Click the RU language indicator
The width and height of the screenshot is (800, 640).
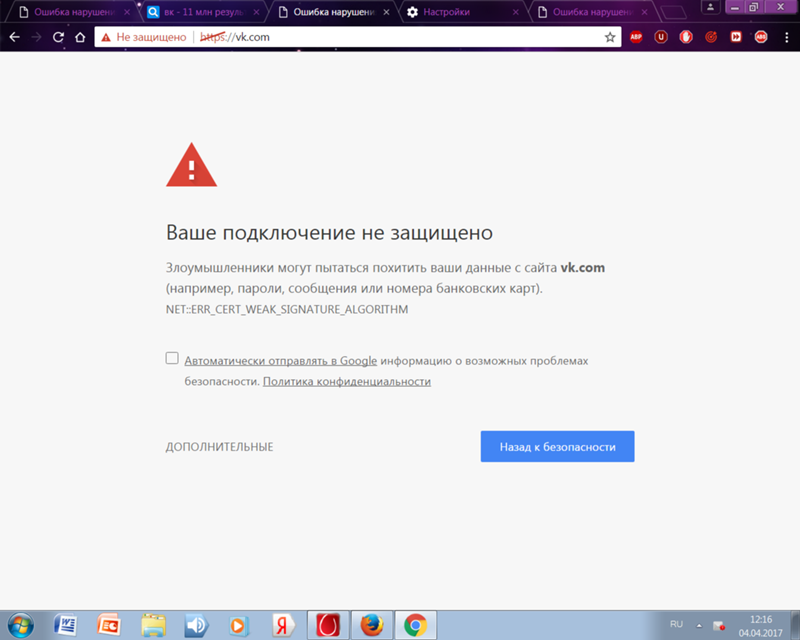[677, 624]
